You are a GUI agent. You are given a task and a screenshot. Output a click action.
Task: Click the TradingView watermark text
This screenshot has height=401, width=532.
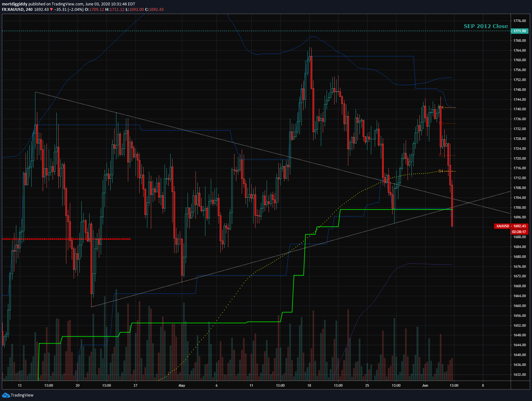[x=22, y=395]
